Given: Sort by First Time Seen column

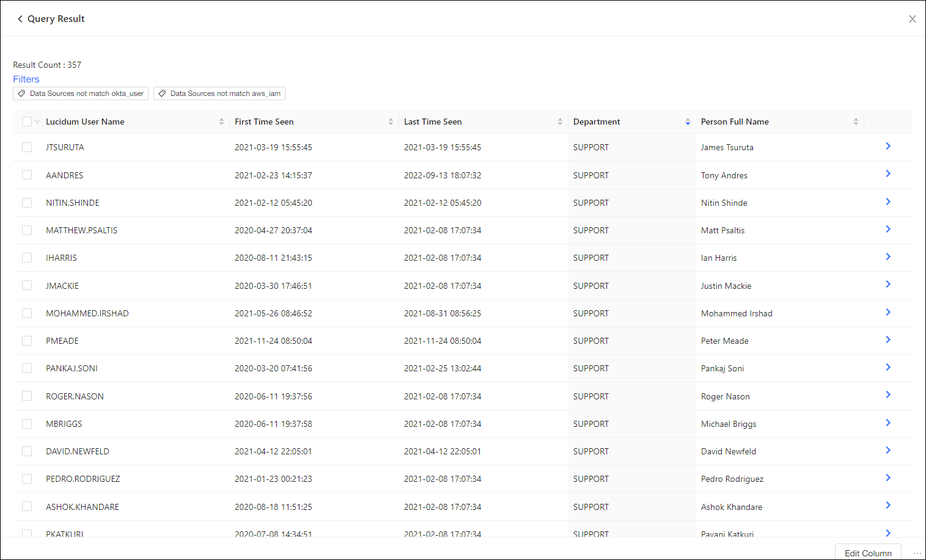Looking at the screenshot, I should click(x=391, y=122).
